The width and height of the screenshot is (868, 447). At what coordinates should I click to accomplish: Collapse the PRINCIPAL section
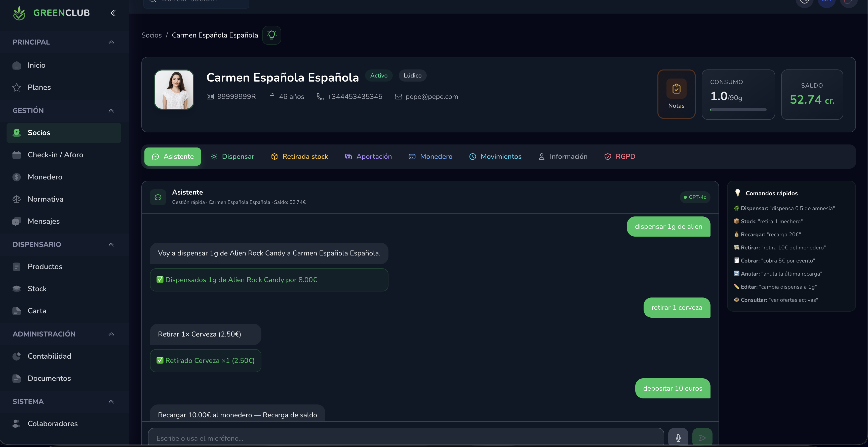click(x=111, y=42)
